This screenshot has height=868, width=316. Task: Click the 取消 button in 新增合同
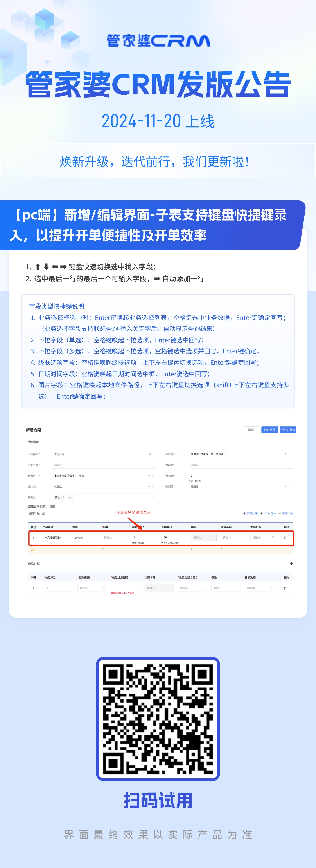251,430
